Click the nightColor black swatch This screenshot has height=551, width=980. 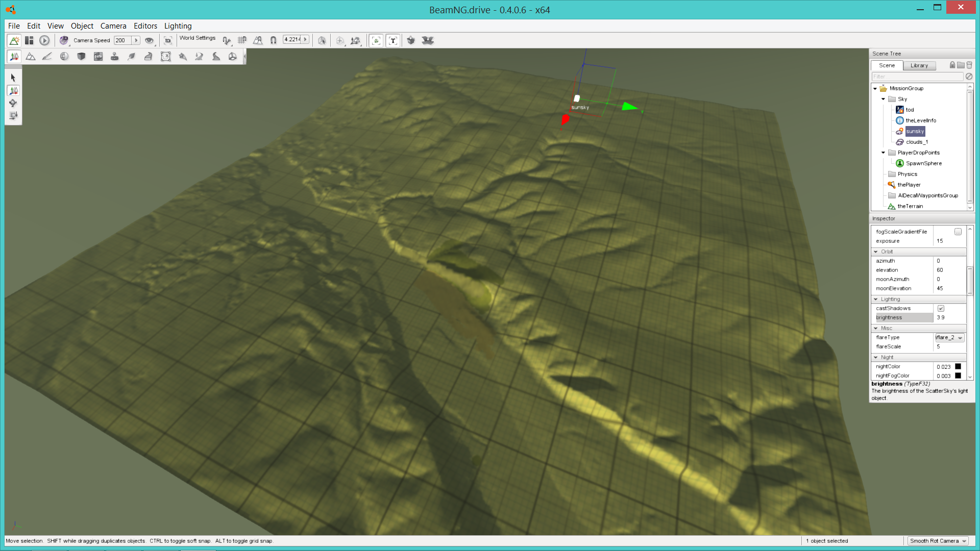click(958, 367)
